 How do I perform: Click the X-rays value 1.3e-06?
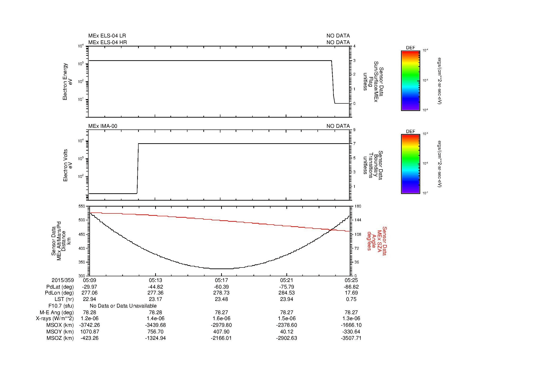point(351,318)
